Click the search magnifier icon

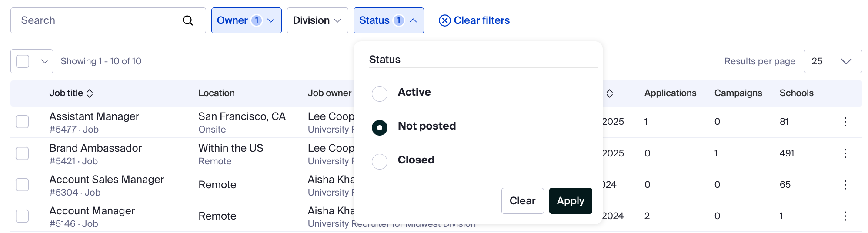(187, 20)
